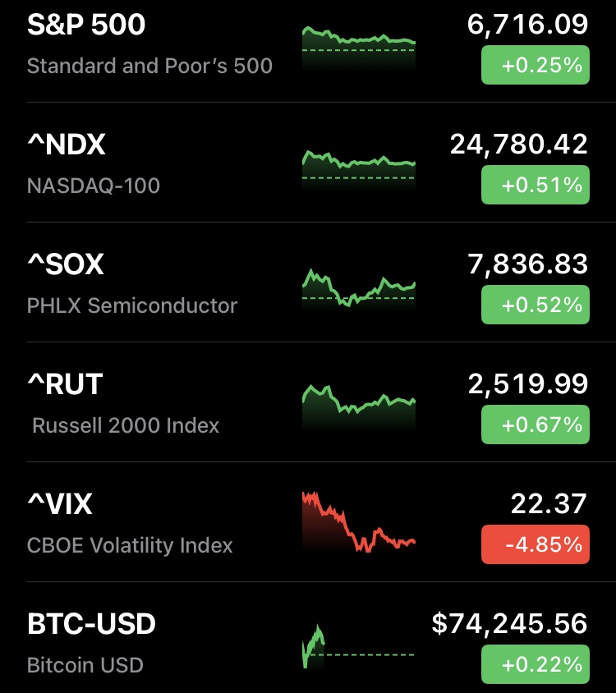
Task: Open the BTC-USD sparkline chart
Action: (x=359, y=646)
